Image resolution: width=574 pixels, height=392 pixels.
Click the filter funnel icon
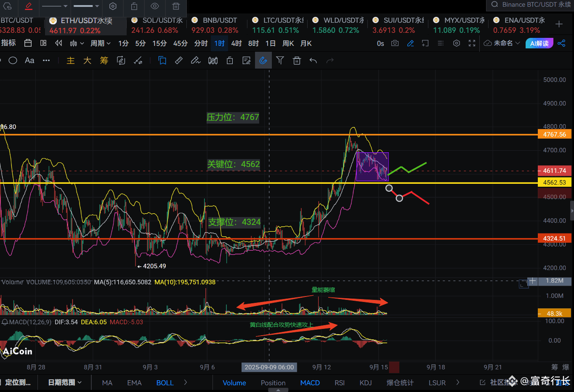point(280,61)
